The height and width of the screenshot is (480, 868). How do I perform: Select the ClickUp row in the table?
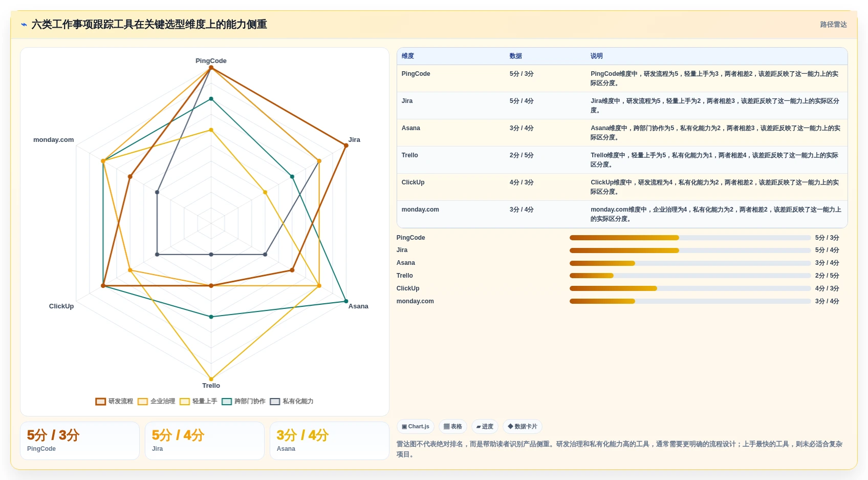pos(622,187)
